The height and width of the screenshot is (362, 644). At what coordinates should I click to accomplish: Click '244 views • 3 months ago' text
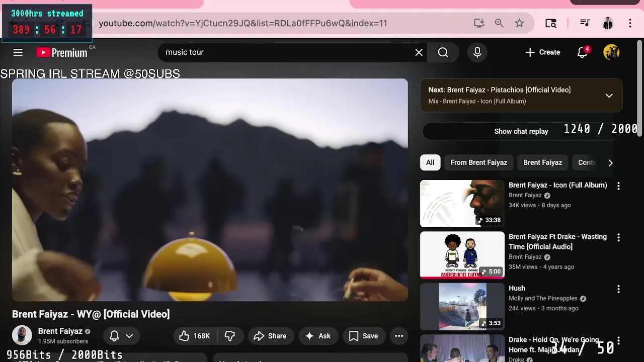543,308
